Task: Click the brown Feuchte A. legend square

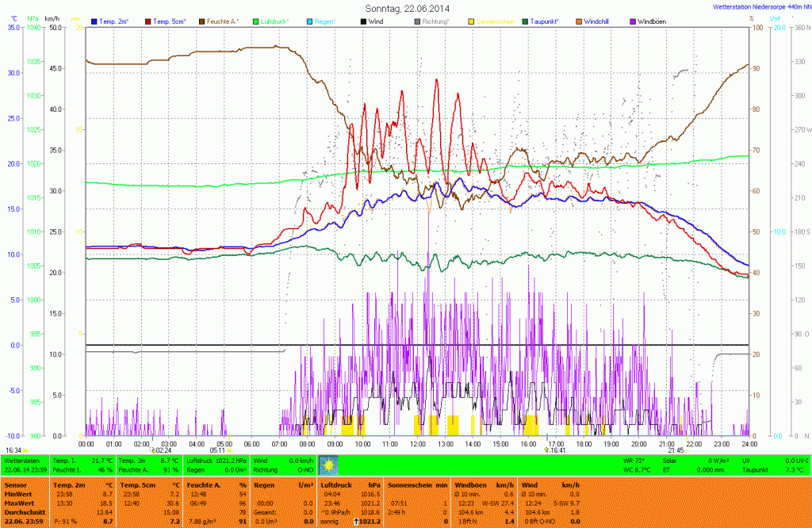Action: click(x=201, y=21)
